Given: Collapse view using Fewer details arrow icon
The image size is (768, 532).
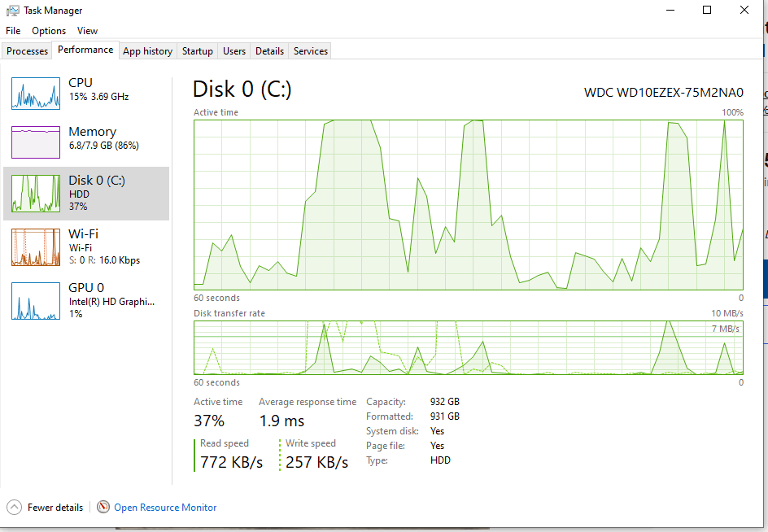Looking at the screenshot, I should point(14,507).
